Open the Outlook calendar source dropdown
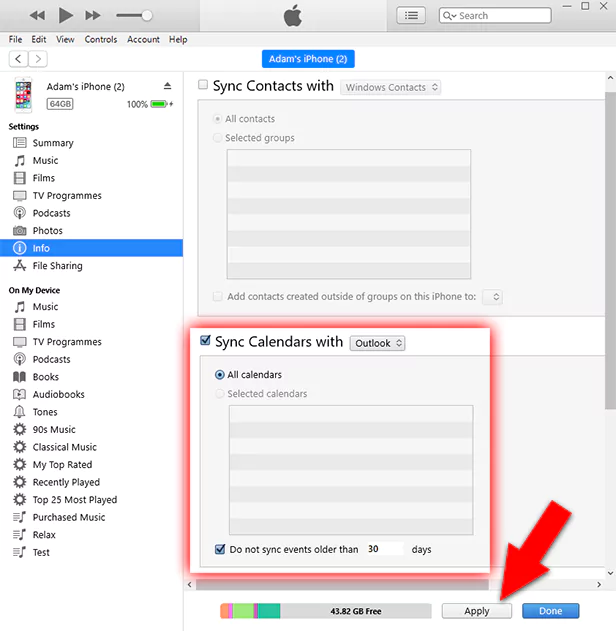Image resolution: width=616 pixels, height=631 pixels. [x=377, y=343]
